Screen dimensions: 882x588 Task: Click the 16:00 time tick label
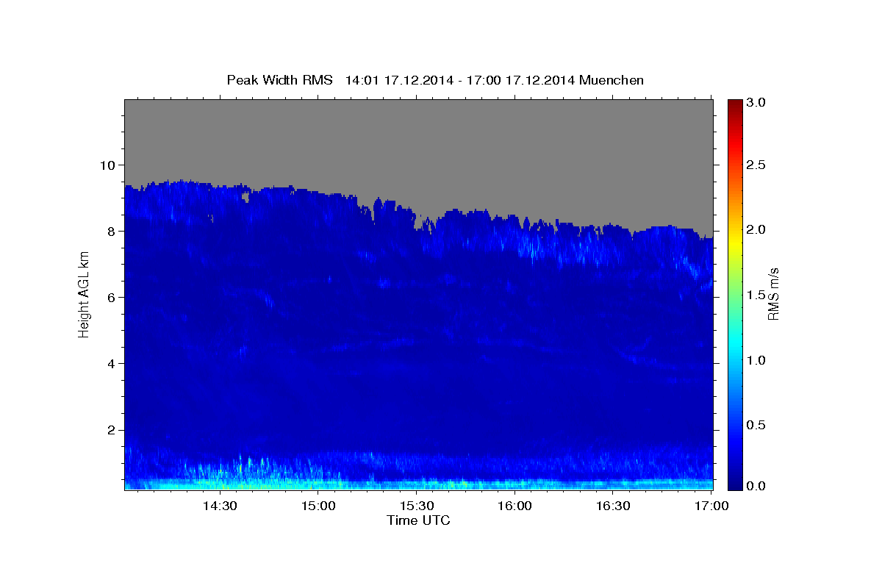[x=514, y=506]
